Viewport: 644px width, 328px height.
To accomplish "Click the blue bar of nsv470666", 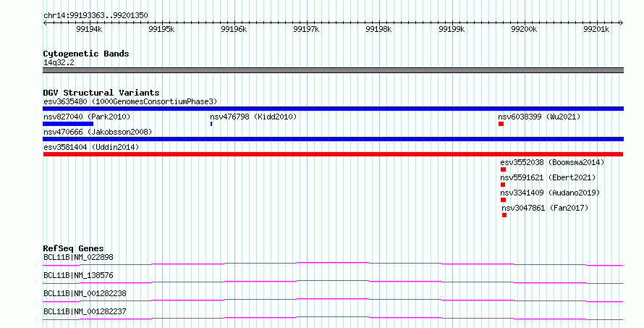I will pyautogui.click(x=333, y=139).
